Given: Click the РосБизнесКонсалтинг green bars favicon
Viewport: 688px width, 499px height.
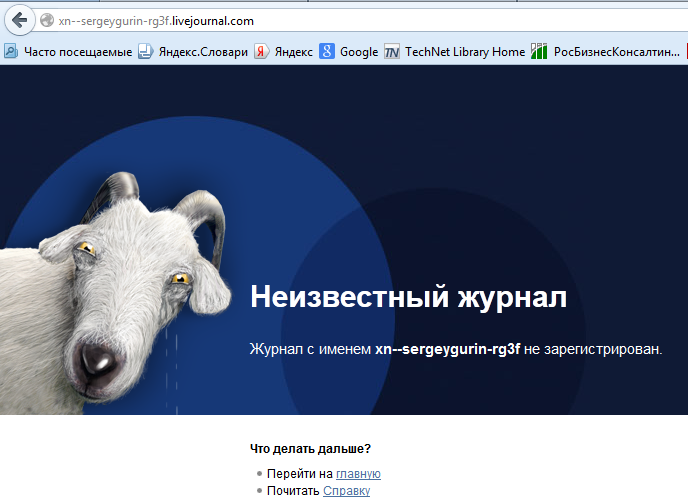Looking at the screenshot, I should coord(539,51).
